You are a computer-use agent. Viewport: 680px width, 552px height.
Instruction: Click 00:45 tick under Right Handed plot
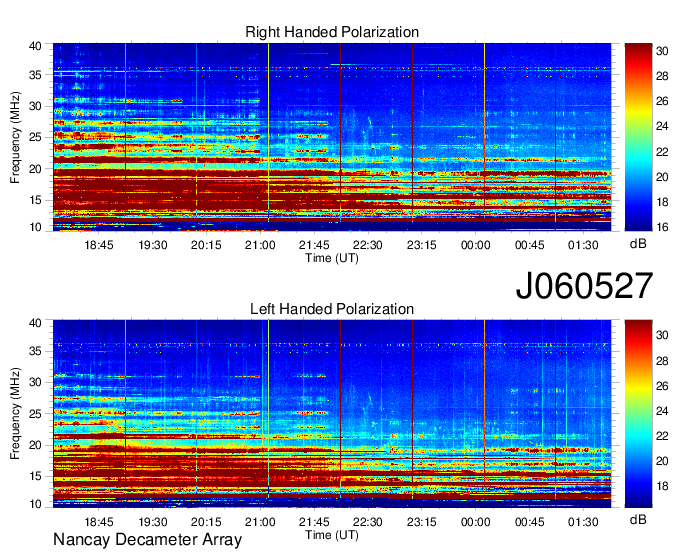pyautogui.click(x=530, y=245)
